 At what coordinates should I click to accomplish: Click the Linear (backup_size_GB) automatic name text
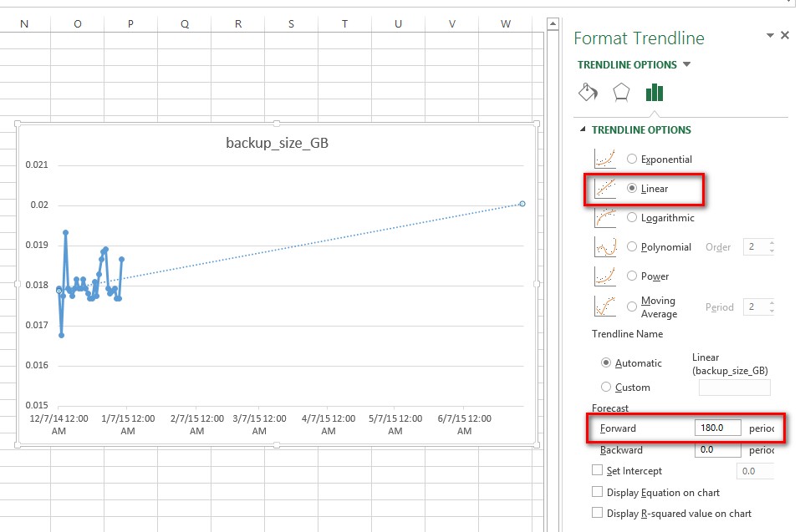(730, 364)
